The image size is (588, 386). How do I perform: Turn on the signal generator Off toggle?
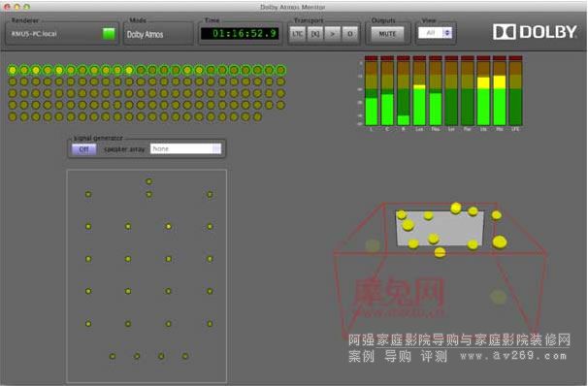tap(84, 149)
